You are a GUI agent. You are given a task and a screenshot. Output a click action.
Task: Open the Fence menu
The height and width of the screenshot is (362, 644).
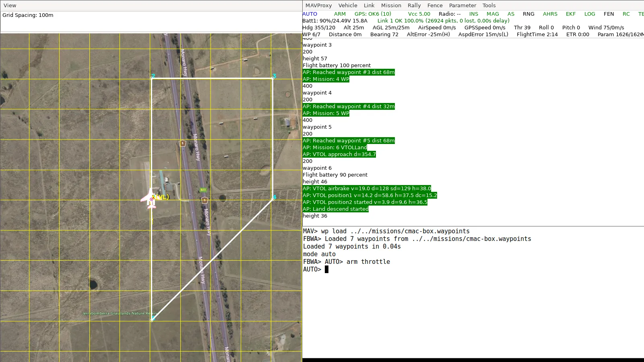click(x=435, y=5)
